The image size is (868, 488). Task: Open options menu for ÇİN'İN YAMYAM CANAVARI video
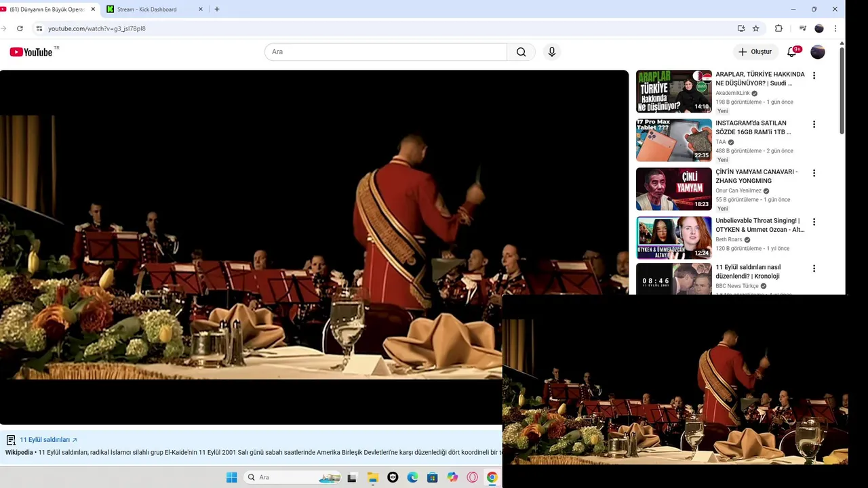coord(814,174)
